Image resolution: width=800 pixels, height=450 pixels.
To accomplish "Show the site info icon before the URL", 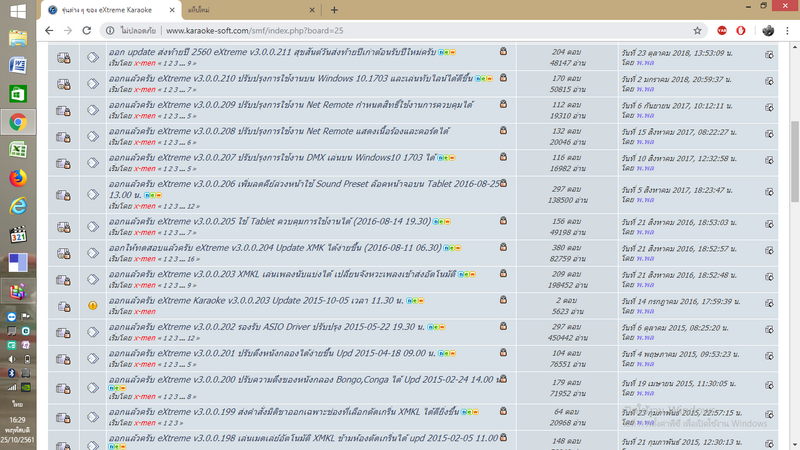I will pos(110,31).
